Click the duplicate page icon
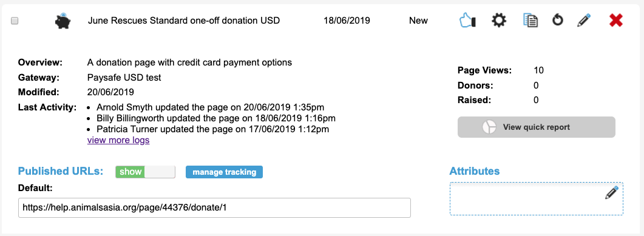644x236 pixels. tap(530, 20)
